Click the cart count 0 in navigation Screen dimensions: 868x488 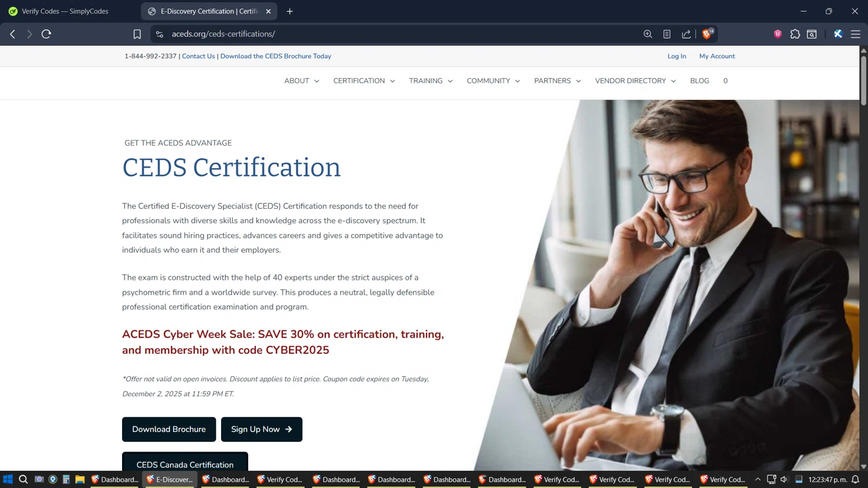725,81
